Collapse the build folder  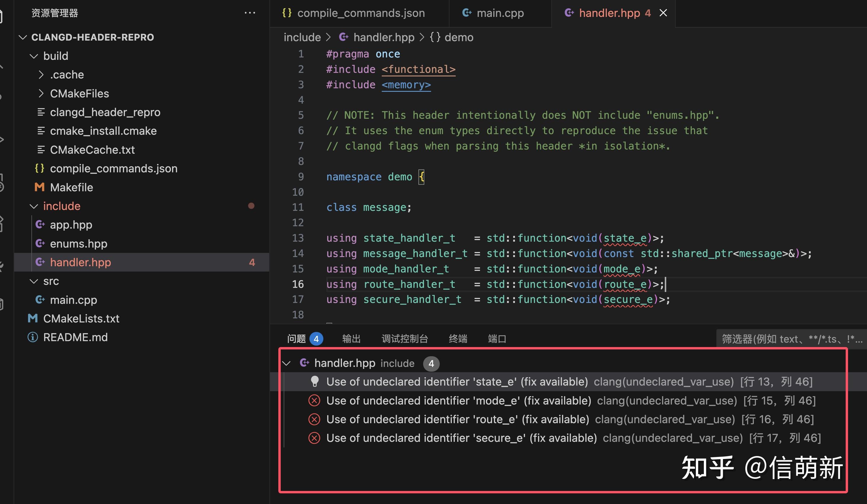point(34,56)
